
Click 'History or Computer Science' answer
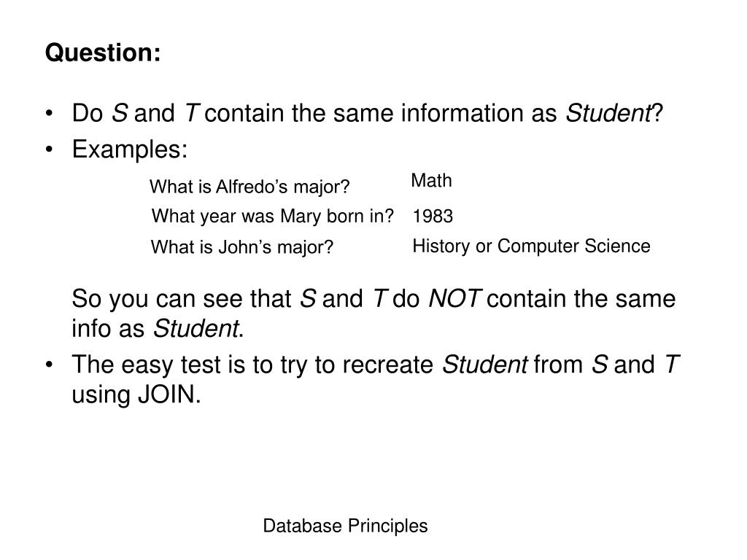tap(531, 246)
